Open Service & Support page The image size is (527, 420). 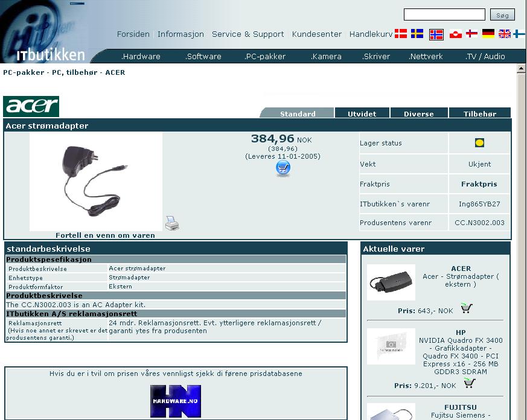click(x=248, y=34)
